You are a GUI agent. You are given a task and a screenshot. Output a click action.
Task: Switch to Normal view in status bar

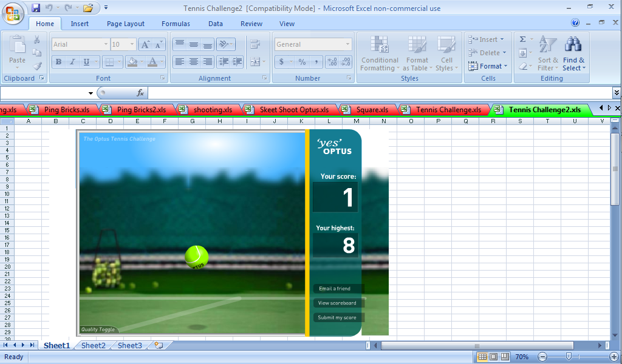482,357
